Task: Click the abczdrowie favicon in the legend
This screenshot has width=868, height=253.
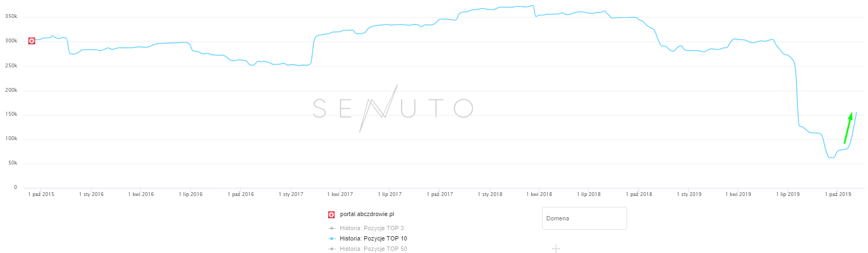Action: [x=331, y=214]
